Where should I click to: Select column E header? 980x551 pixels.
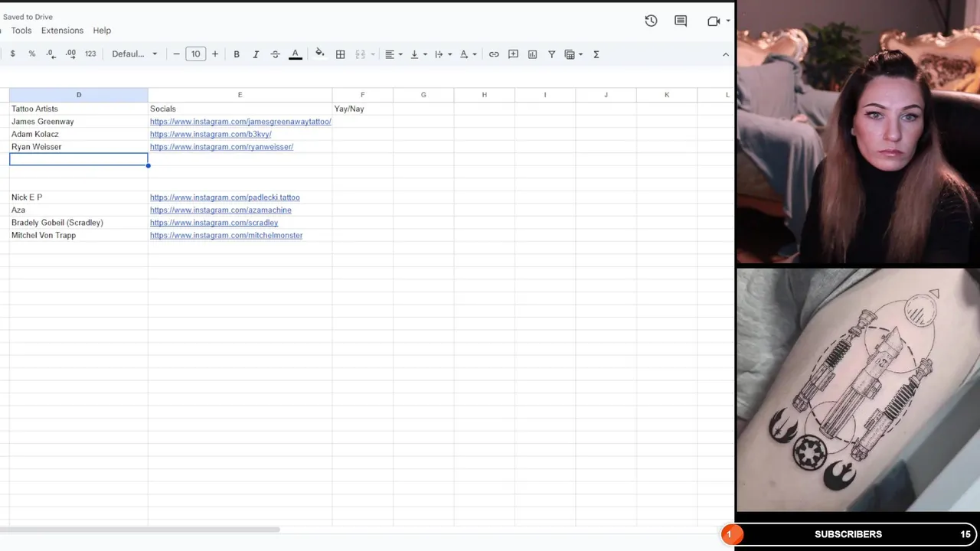(240, 95)
